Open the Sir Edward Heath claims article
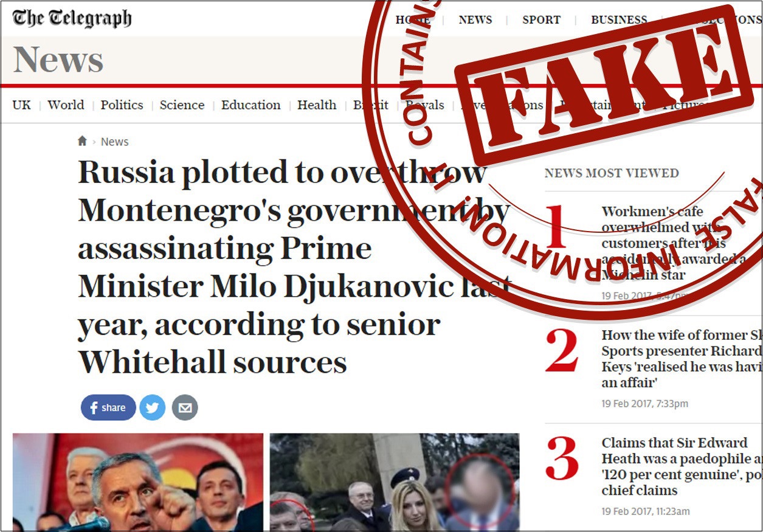 (x=682, y=466)
